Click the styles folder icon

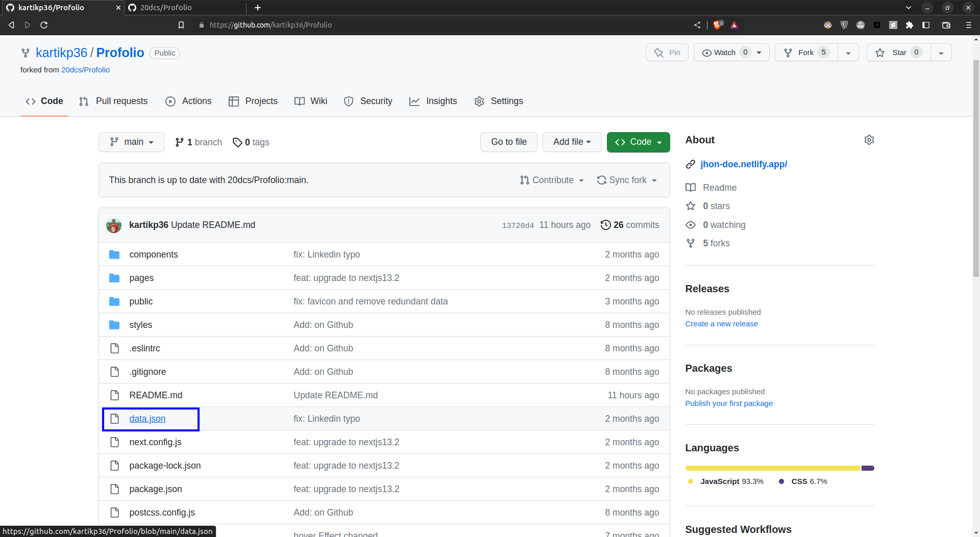pyautogui.click(x=114, y=324)
